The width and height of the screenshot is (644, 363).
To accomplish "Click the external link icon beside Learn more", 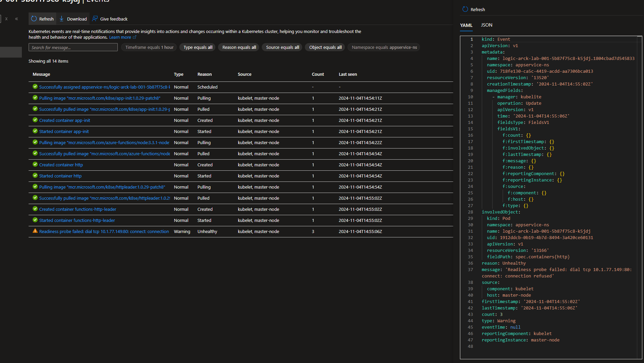I will click(x=135, y=37).
